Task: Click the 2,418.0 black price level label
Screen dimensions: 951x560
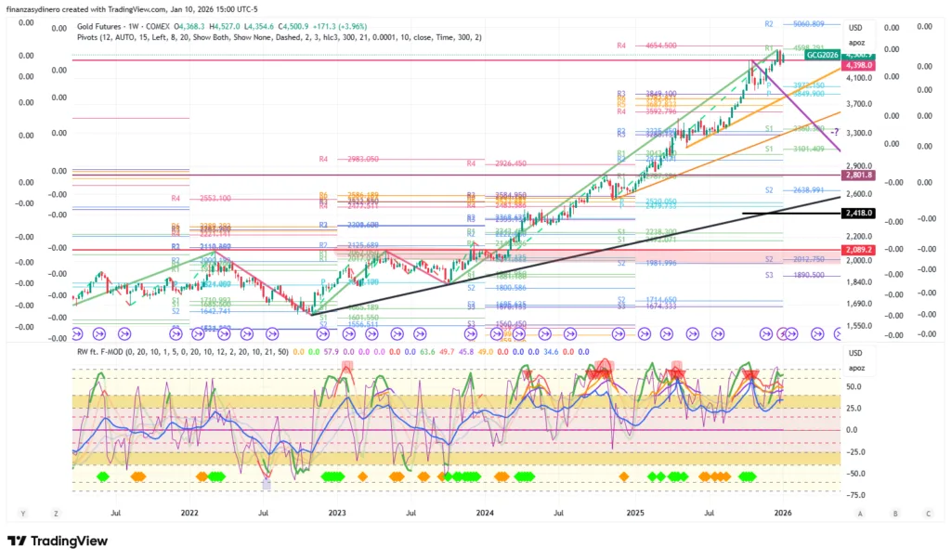Action: coord(858,214)
